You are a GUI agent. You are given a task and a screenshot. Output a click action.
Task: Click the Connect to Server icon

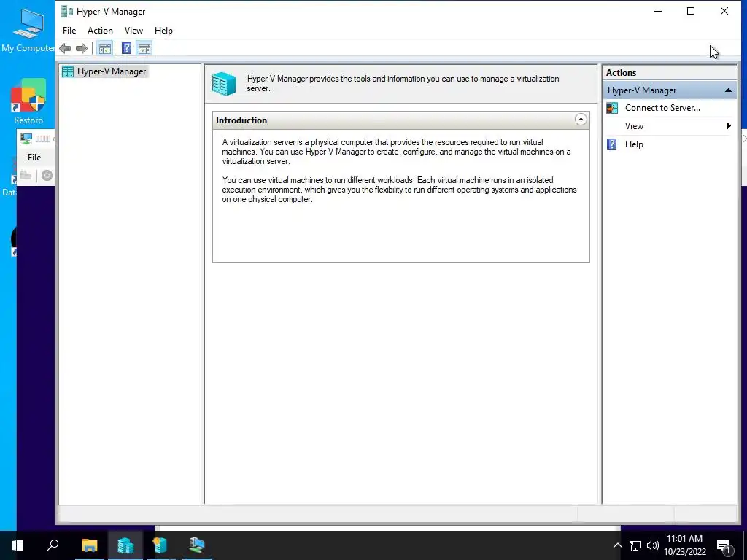[x=612, y=108]
